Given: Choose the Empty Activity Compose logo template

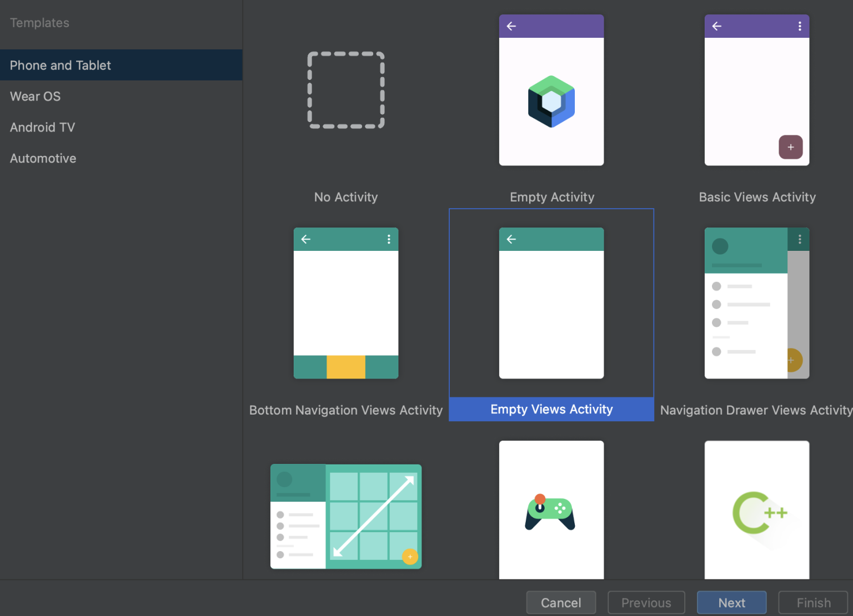Looking at the screenshot, I should coord(551,90).
